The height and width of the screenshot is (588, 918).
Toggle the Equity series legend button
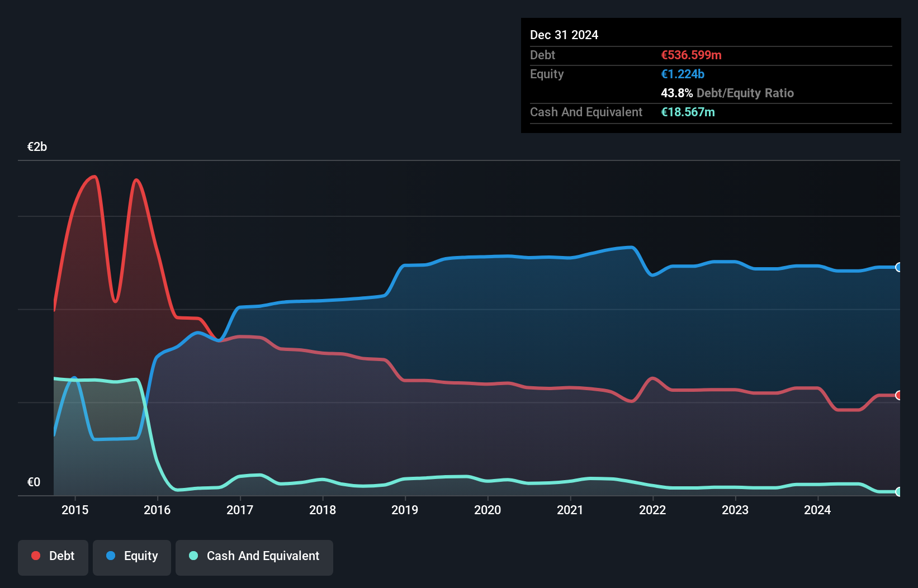coord(132,557)
